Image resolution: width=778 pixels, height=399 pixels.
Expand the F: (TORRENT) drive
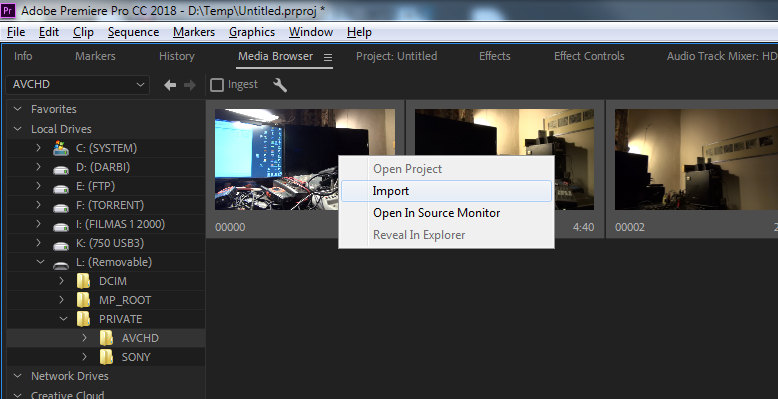[x=38, y=204]
